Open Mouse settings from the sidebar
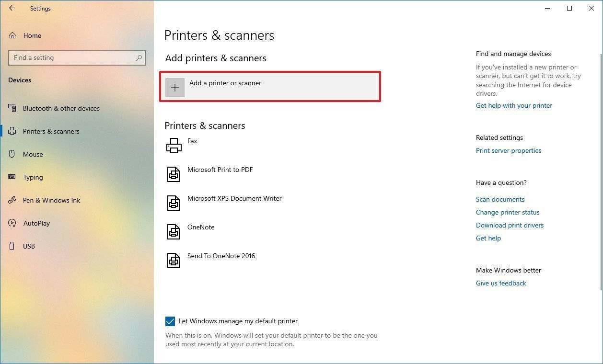603x364 pixels. (33, 154)
